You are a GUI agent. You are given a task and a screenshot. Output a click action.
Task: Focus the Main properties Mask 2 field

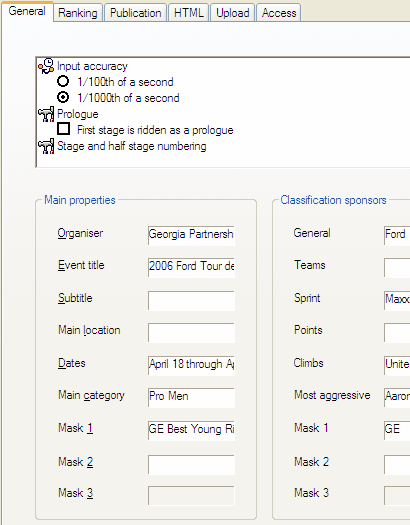point(191,464)
